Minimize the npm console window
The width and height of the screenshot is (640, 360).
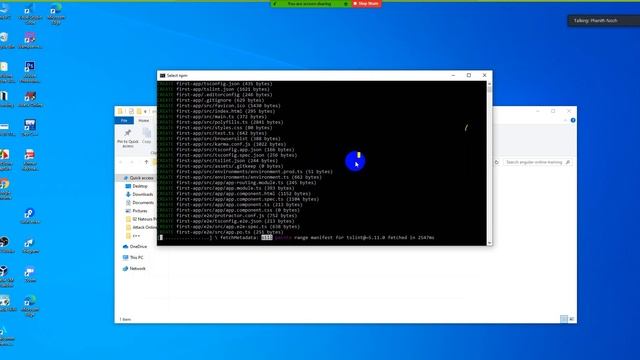coord(453,76)
